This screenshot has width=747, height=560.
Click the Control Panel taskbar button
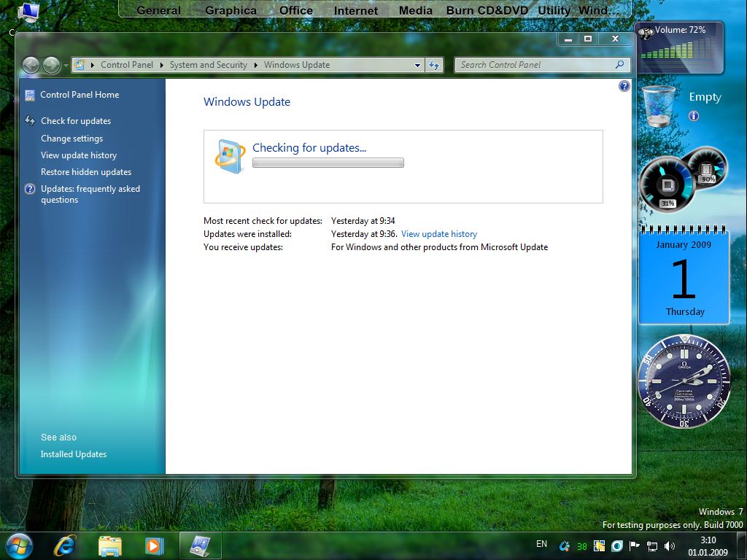click(201, 545)
